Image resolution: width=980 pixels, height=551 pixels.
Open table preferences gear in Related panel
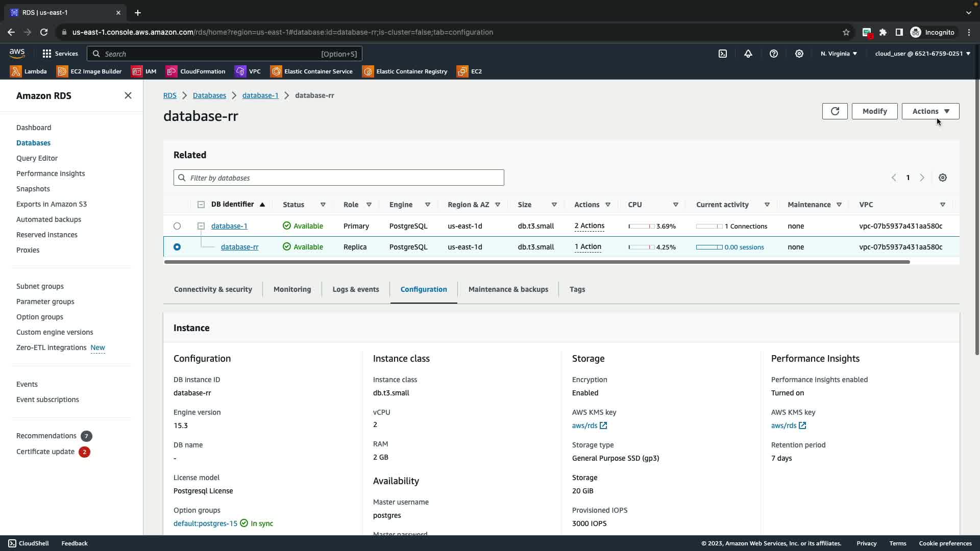[x=943, y=178]
